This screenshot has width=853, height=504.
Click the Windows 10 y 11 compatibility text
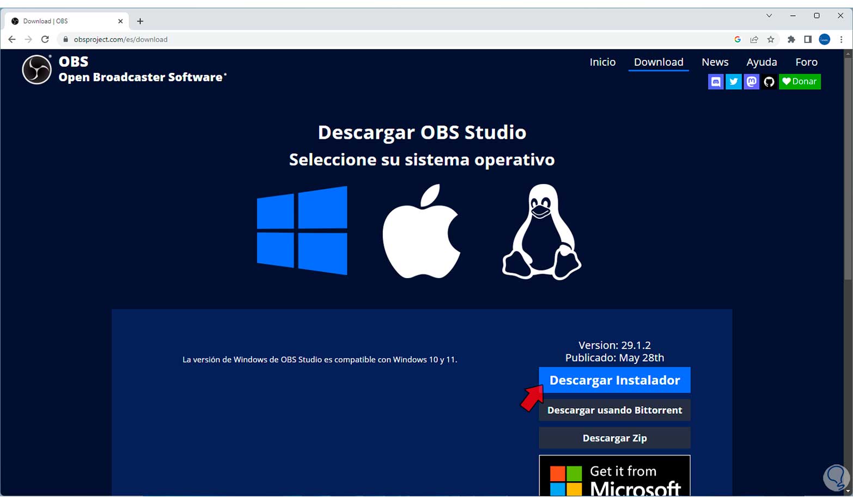(320, 359)
